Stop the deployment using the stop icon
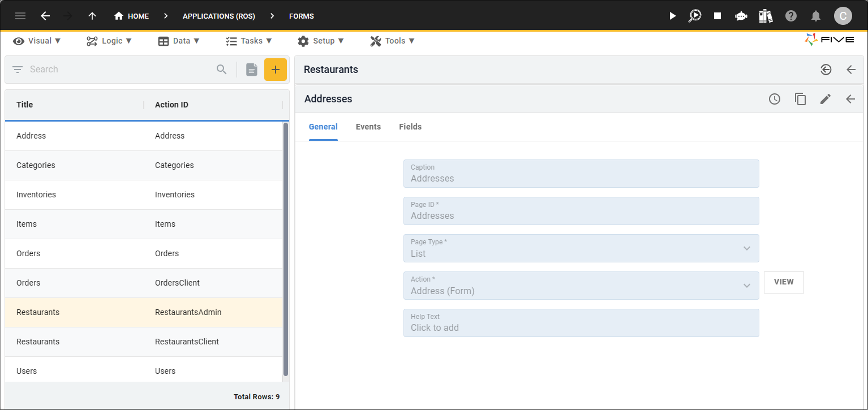This screenshot has height=410, width=868. tap(717, 16)
